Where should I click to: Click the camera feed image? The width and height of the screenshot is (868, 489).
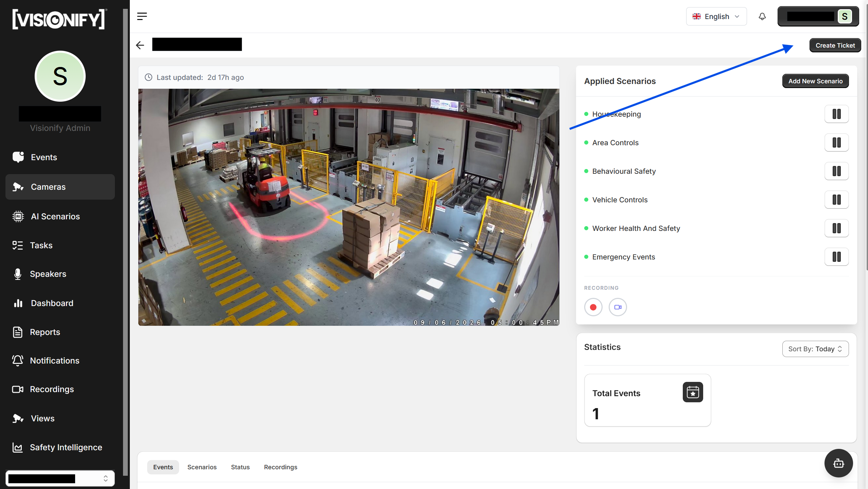point(349,207)
